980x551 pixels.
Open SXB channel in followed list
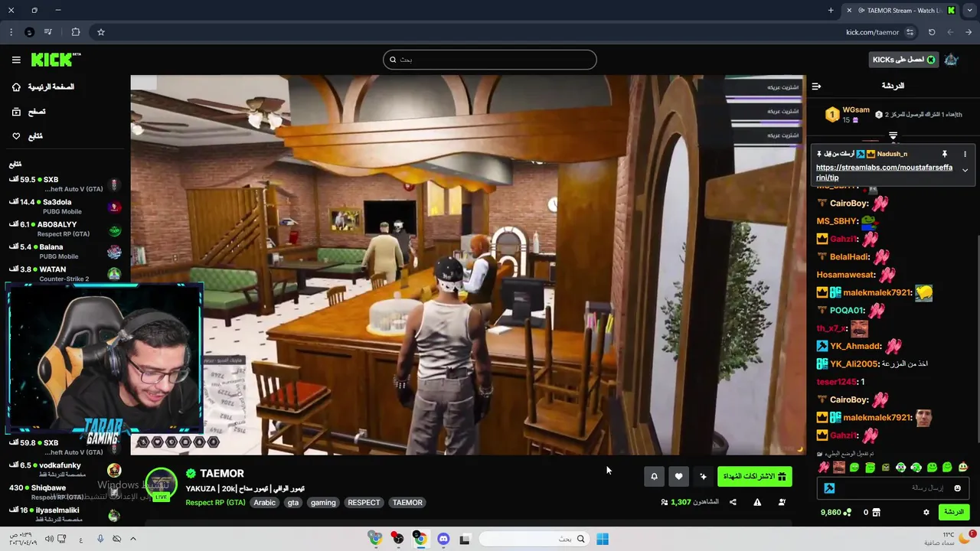pyautogui.click(x=64, y=184)
